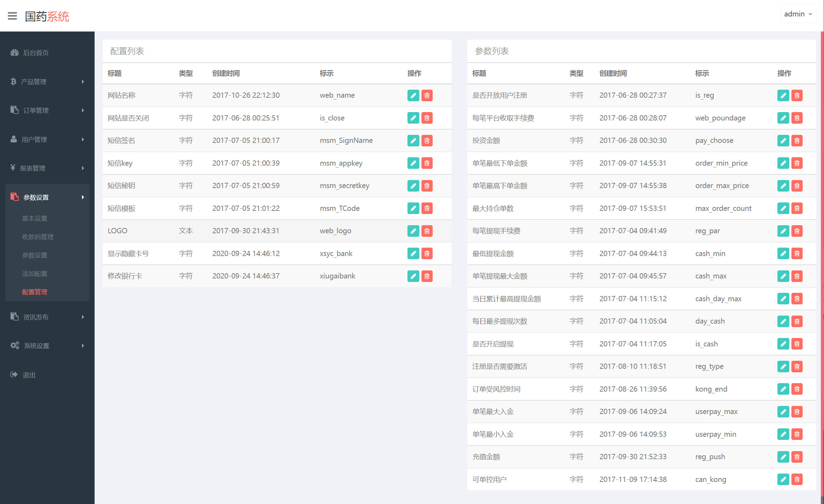This screenshot has height=504, width=824.
Task: Edit the reg_par parameter
Action: click(783, 231)
